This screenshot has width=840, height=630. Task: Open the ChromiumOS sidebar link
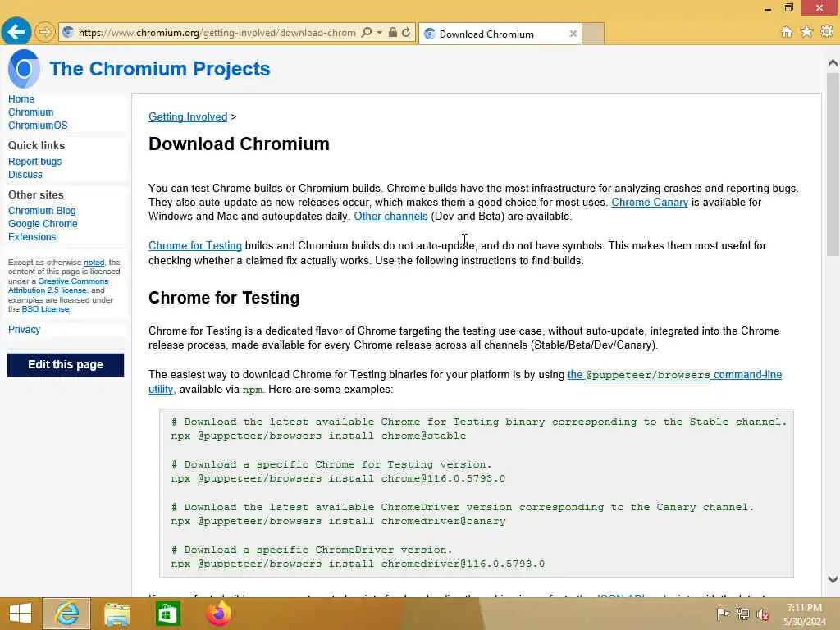pos(38,126)
